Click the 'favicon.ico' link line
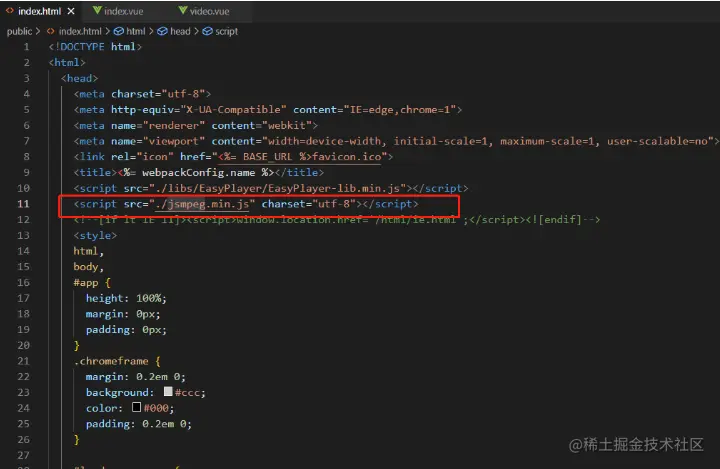The height and width of the screenshot is (469, 720). pos(233,157)
